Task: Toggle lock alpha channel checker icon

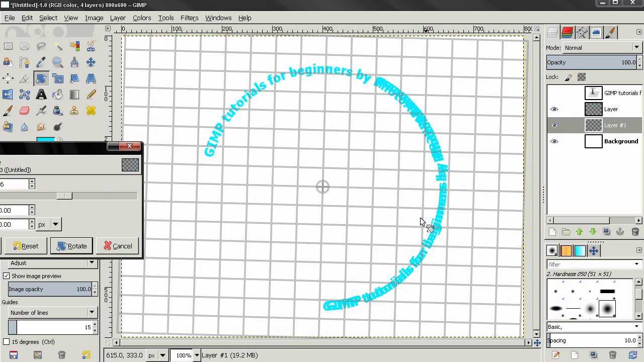Action: [582, 77]
